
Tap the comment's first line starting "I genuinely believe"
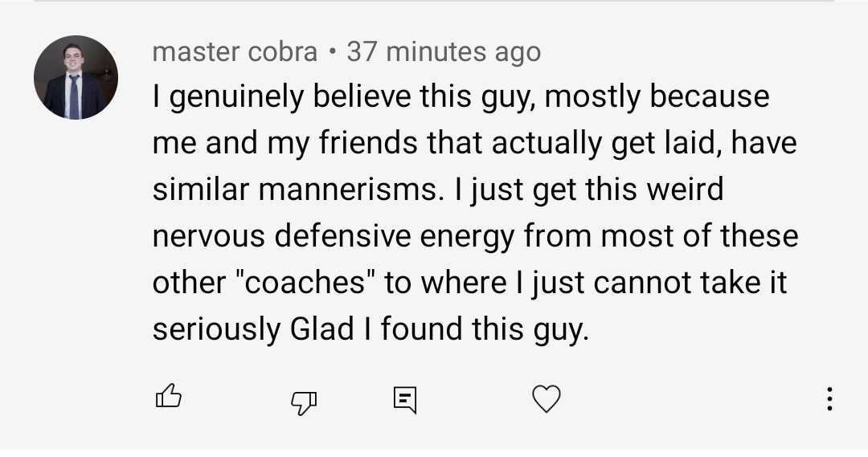pyautogui.click(x=461, y=97)
